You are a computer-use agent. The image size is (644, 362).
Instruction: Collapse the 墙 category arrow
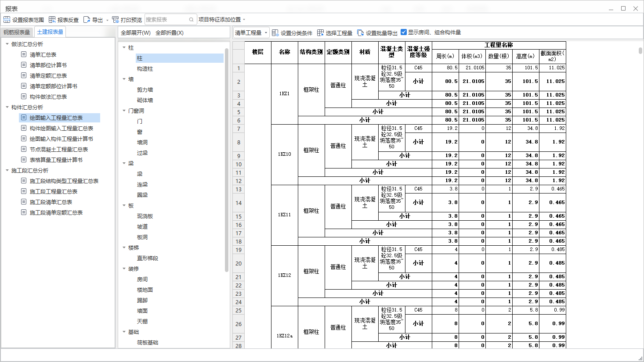pos(124,79)
